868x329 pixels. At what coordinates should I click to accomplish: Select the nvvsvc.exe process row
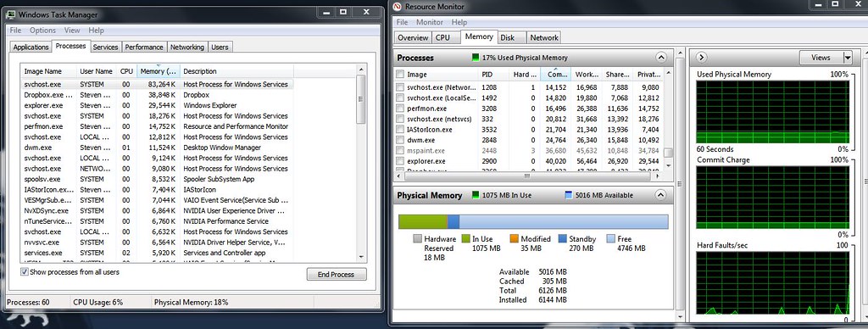click(157, 242)
